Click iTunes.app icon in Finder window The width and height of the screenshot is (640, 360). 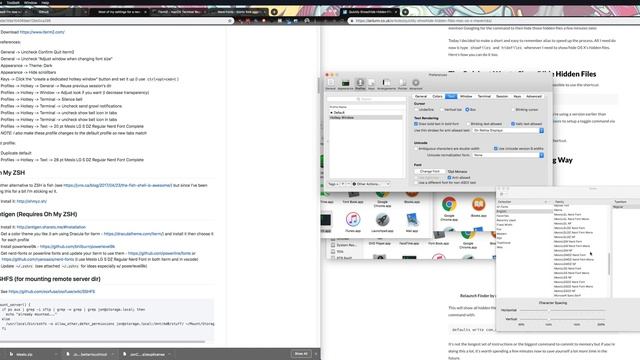tap(353, 220)
